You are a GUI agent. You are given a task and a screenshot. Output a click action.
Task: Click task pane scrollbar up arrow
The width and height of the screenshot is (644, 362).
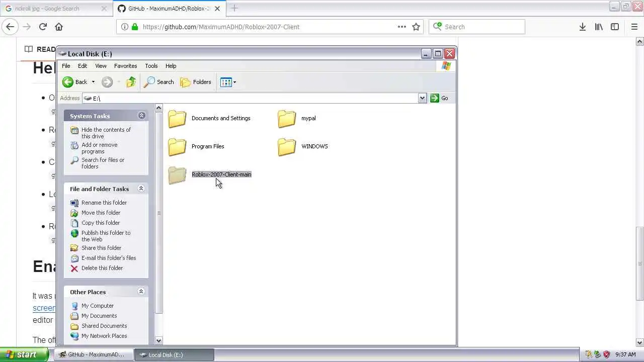[158, 108]
